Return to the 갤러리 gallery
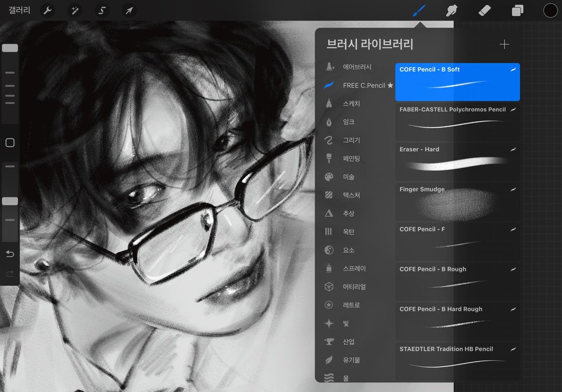 19,10
